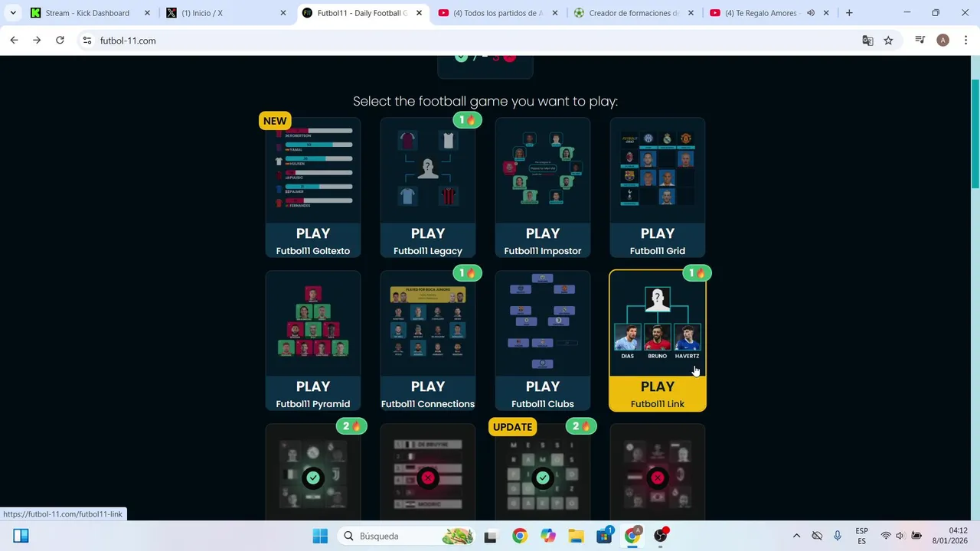Open the media controls icon
This screenshot has width=980, height=551.
tap(920, 41)
